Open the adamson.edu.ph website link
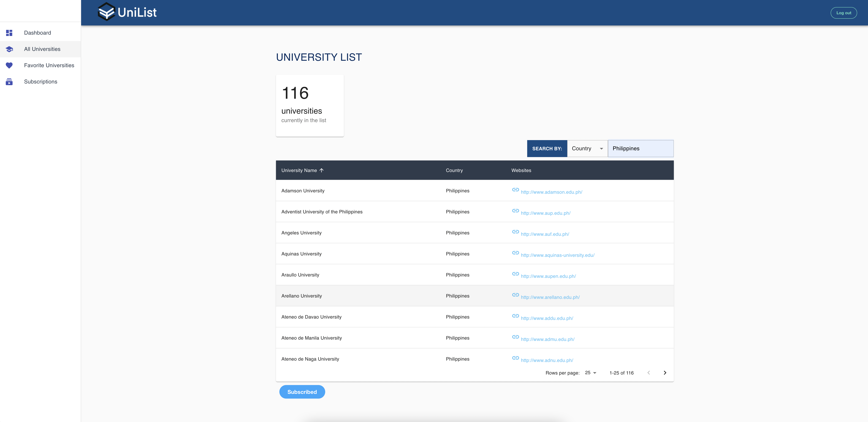 click(x=551, y=192)
